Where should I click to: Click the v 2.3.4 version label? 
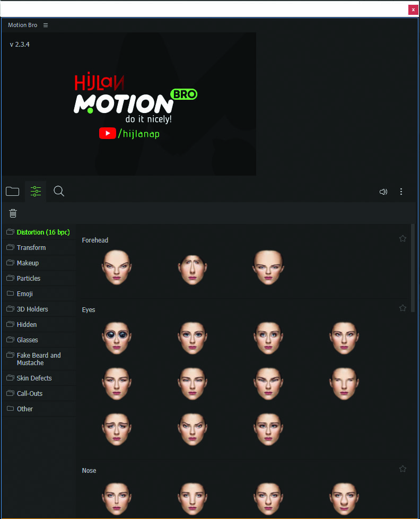(20, 45)
